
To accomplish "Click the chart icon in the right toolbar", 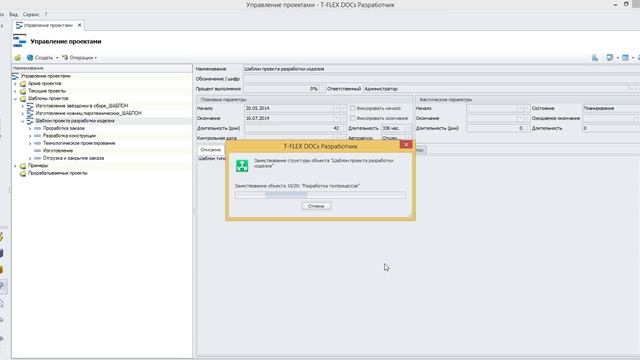I will (595, 58).
